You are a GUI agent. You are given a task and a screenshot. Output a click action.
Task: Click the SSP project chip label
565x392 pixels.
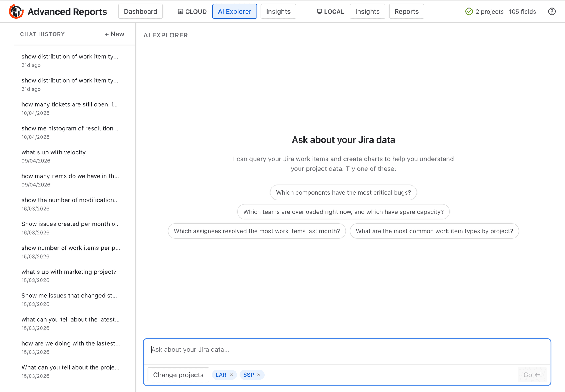pos(249,375)
